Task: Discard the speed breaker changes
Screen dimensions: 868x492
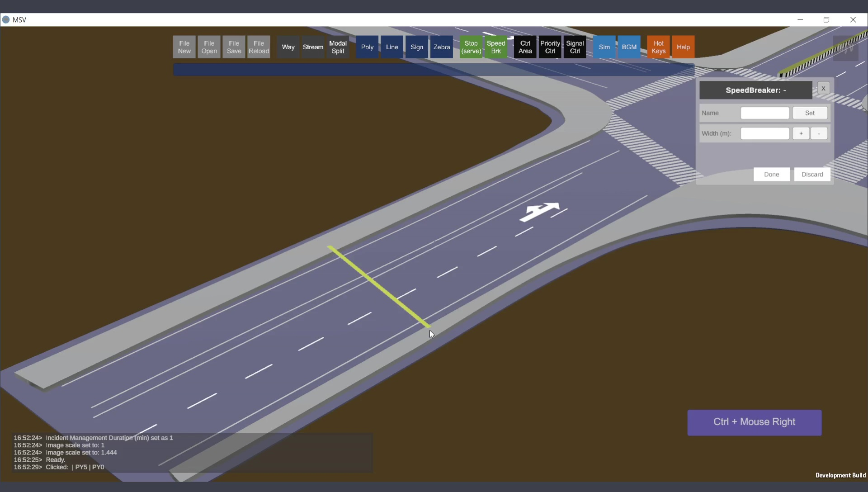Action: pyautogui.click(x=812, y=175)
